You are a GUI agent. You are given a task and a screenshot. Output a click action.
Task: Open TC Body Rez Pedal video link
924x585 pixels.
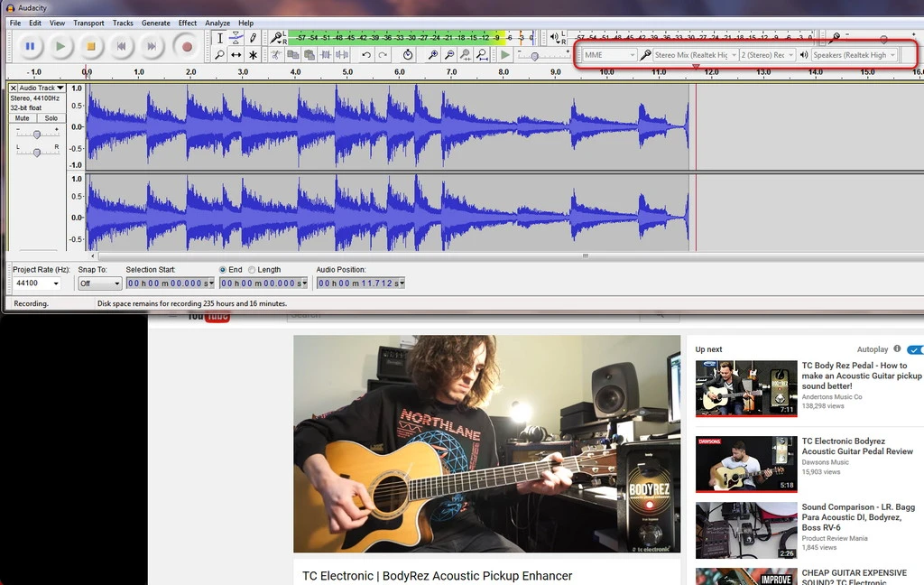point(861,376)
